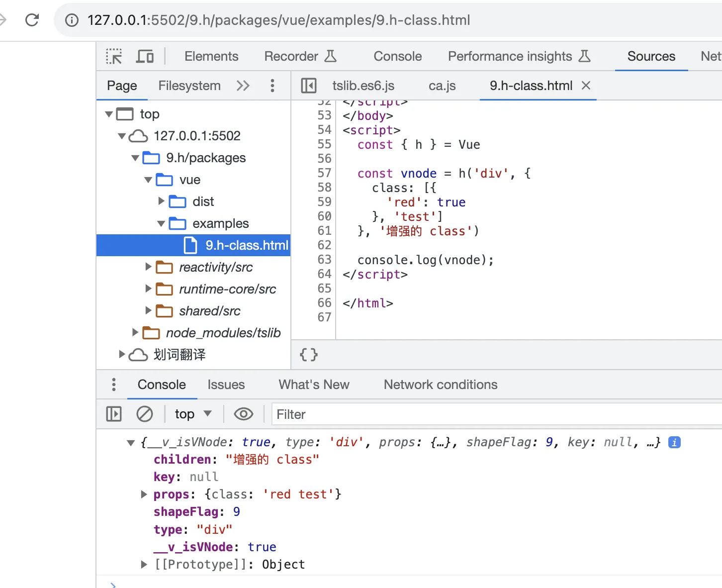Screen dimensions: 722x588
Task: Click the examples folder icon
Action: point(178,223)
